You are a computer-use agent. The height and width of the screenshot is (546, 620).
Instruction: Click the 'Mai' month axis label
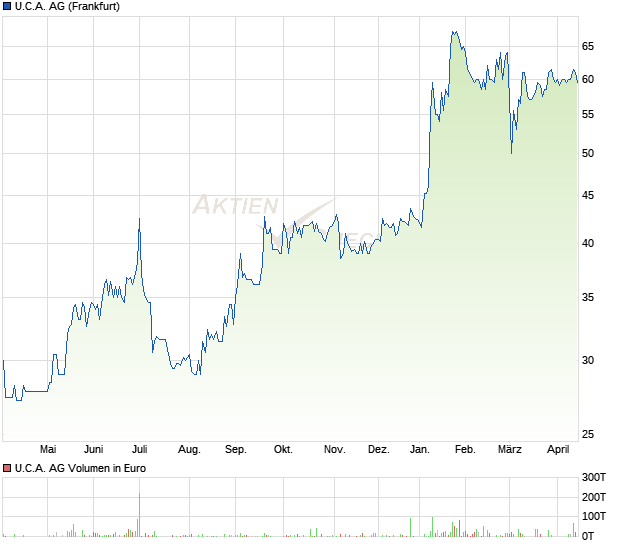pos(48,450)
